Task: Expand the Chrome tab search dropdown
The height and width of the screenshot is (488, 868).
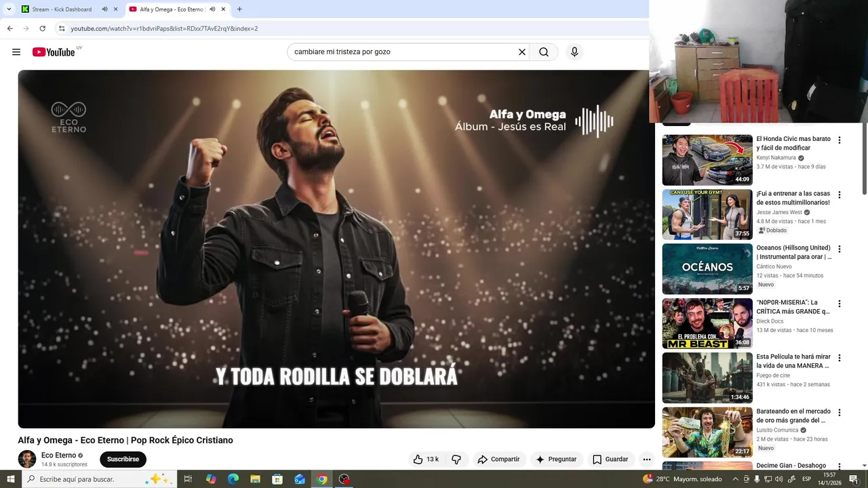Action: [9, 9]
